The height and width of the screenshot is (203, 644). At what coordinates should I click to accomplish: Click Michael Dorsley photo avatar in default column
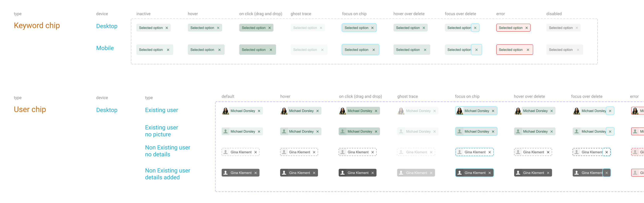click(226, 111)
